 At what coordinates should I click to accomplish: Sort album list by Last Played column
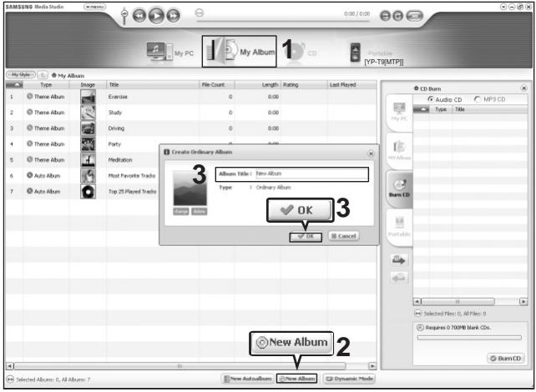click(x=351, y=85)
